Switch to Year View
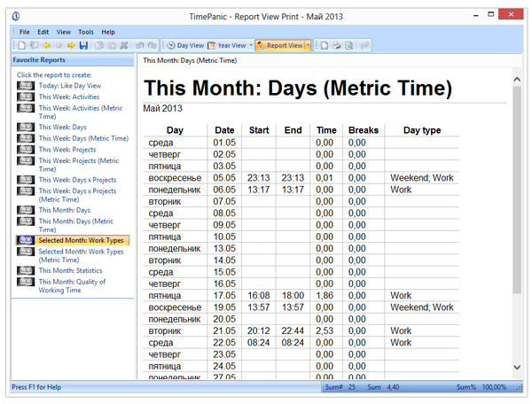Viewport: 532px width, 404px height. point(227,45)
